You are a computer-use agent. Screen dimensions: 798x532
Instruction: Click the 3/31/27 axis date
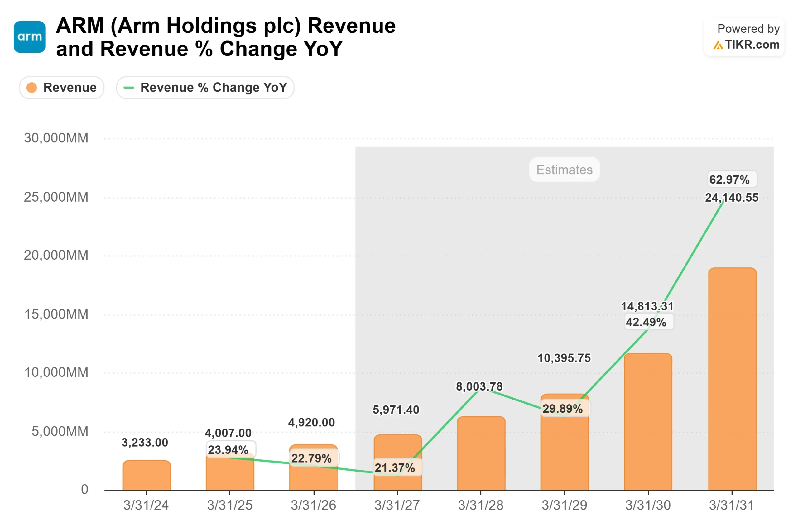pos(397,505)
